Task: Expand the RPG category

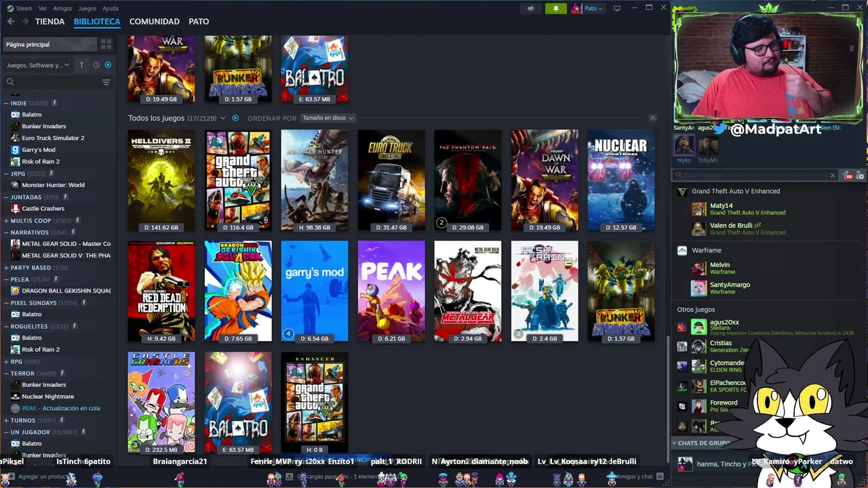Action: (6, 361)
